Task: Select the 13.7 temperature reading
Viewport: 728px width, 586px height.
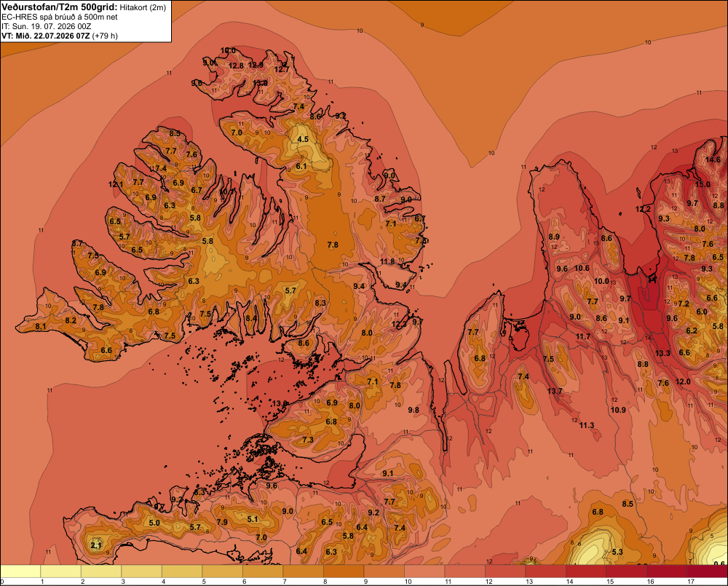Action: pos(555,391)
